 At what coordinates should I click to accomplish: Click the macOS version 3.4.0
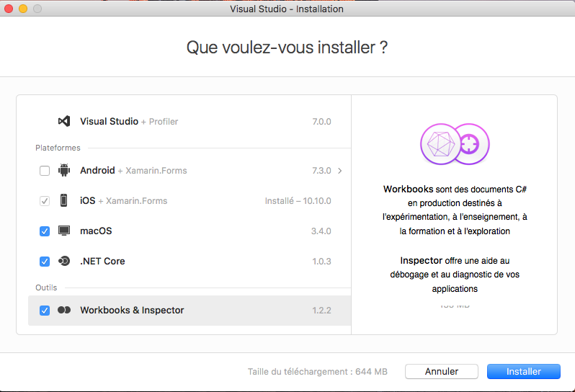click(321, 231)
